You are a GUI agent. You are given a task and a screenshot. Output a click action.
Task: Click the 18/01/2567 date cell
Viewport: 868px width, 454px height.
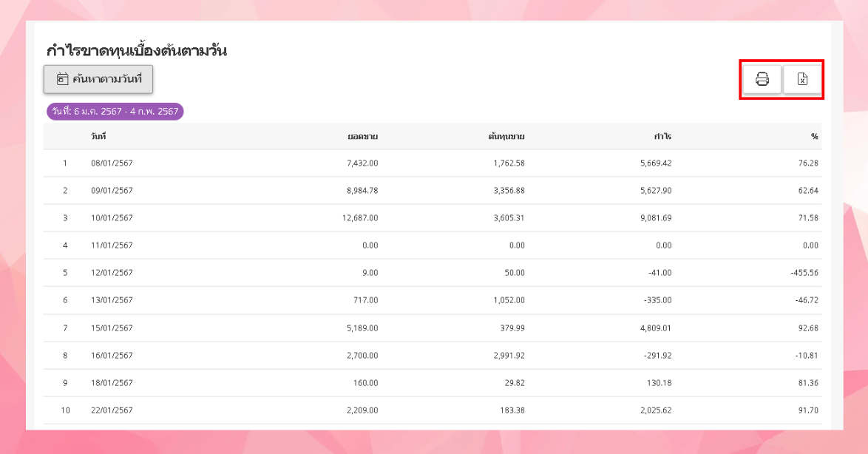112,383
